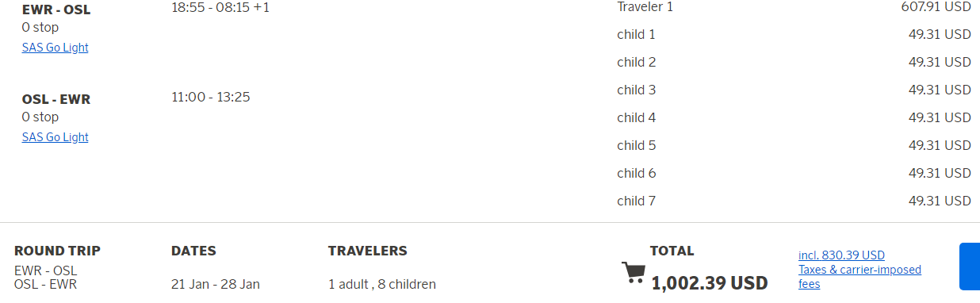Click the 607.91 USD adult fare
980x303 pixels.
(936, 7)
